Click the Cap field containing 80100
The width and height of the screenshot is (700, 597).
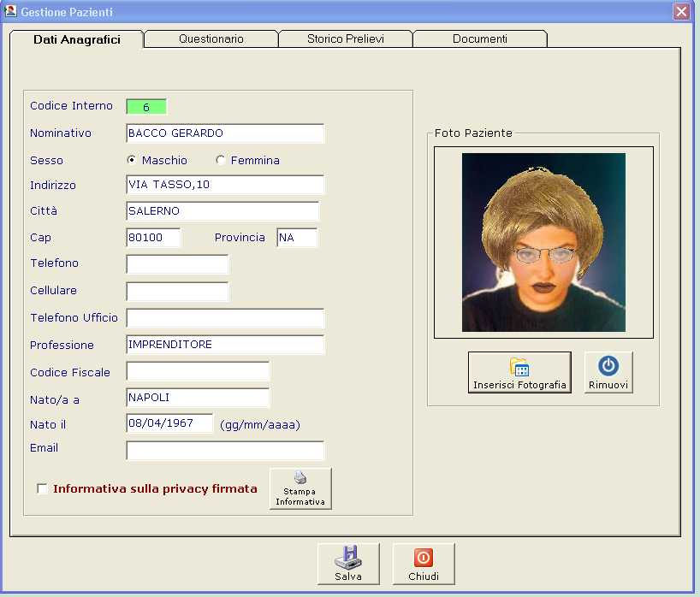[153, 238]
